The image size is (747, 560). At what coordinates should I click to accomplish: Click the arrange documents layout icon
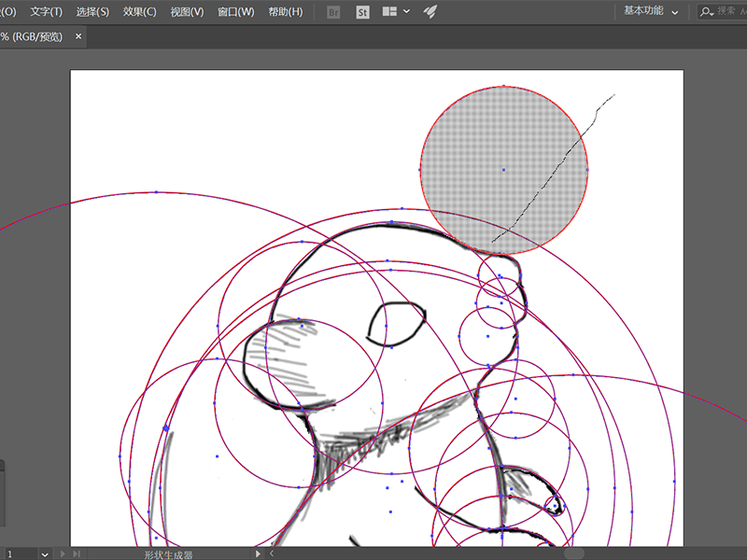click(x=389, y=11)
